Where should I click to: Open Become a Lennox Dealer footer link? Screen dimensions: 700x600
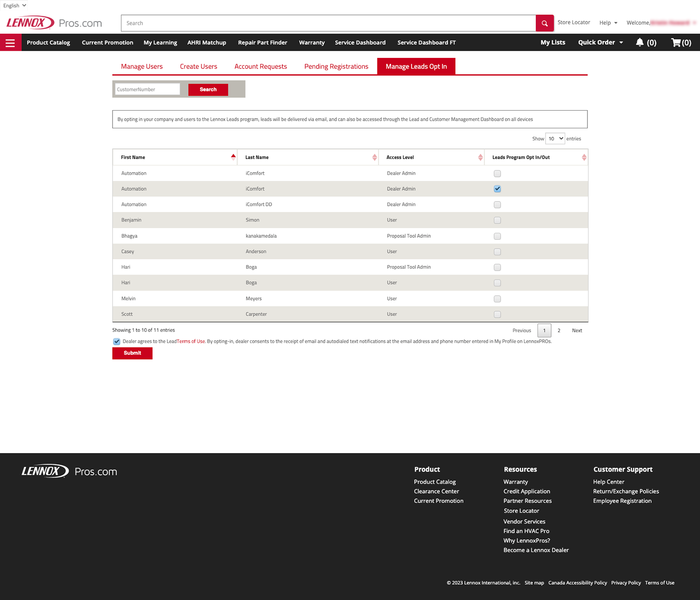536,550
